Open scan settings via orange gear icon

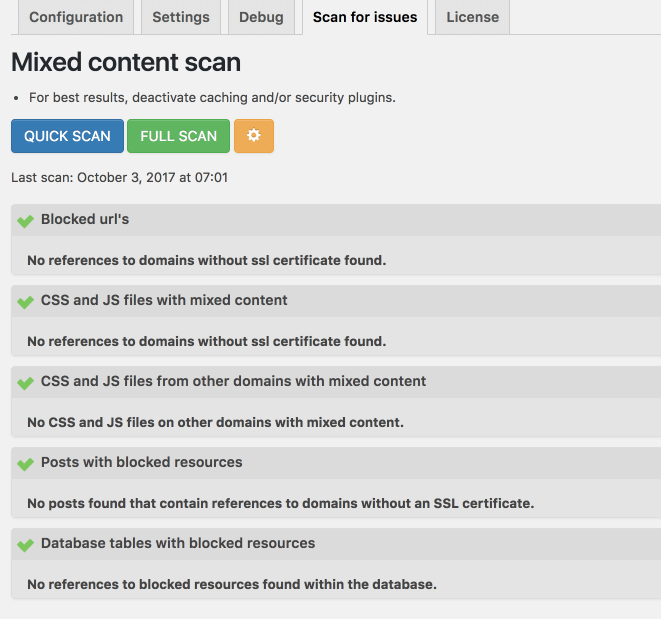(254, 136)
